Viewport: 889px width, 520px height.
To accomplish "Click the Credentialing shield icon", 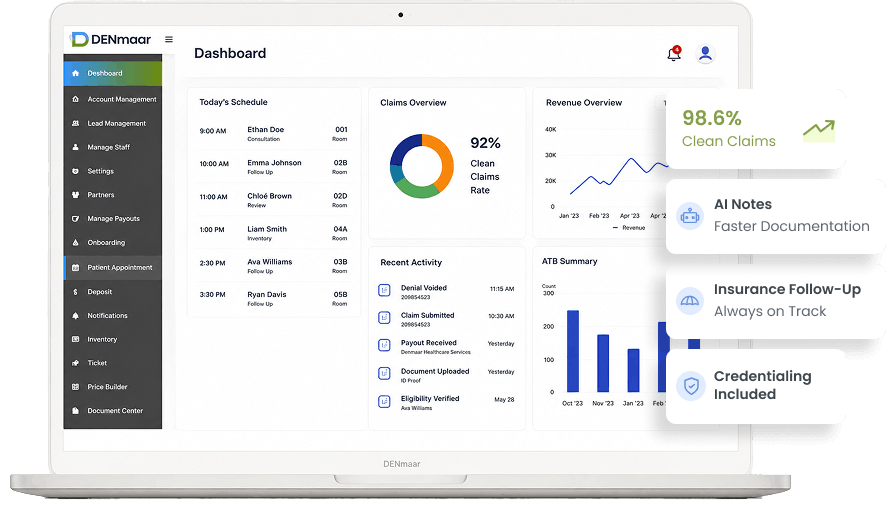I will [x=691, y=387].
